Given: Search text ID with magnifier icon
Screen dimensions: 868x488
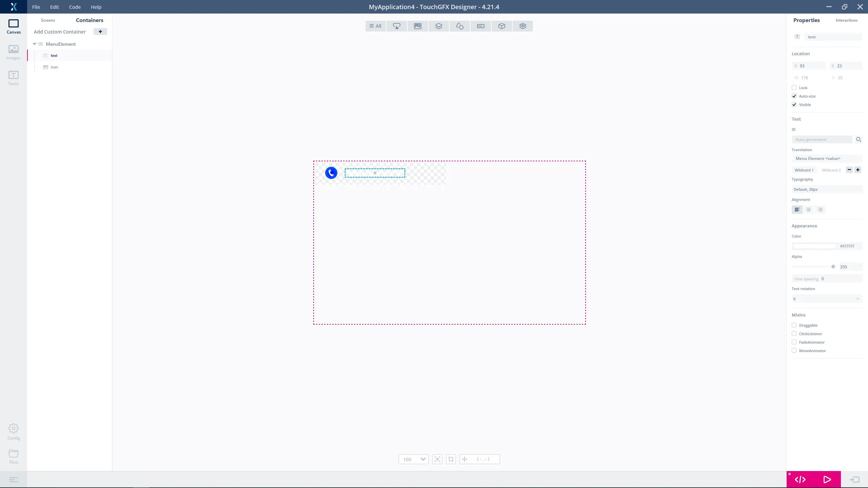Looking at the screenshot, I should [859, 140].
